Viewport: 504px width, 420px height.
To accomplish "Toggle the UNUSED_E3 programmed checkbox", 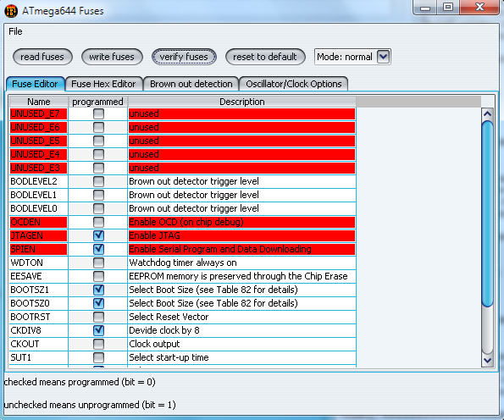I will [x=98, y=168].
